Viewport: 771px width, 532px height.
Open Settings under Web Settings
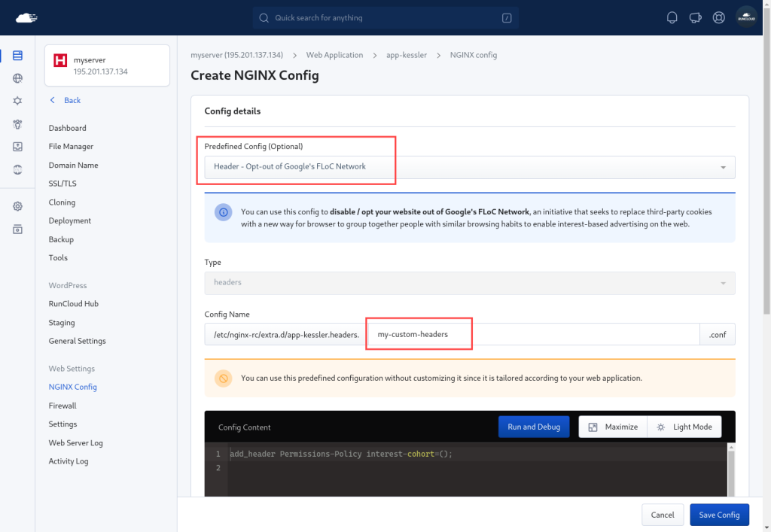click(x=62, y=424)
